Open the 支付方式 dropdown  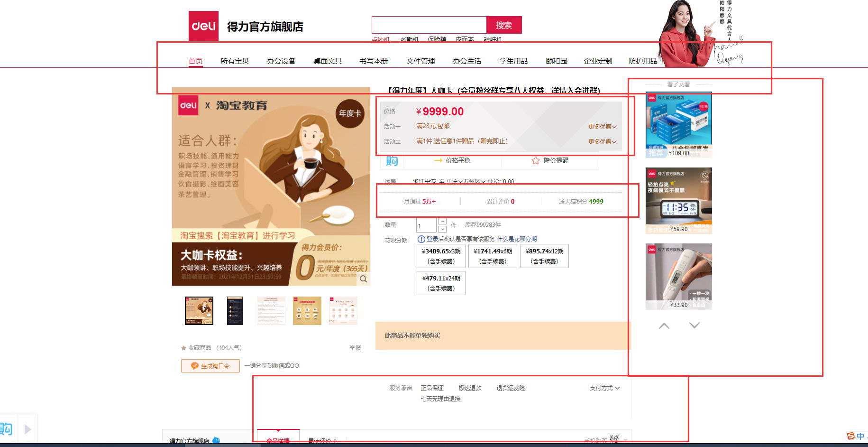tap(604, 388)
